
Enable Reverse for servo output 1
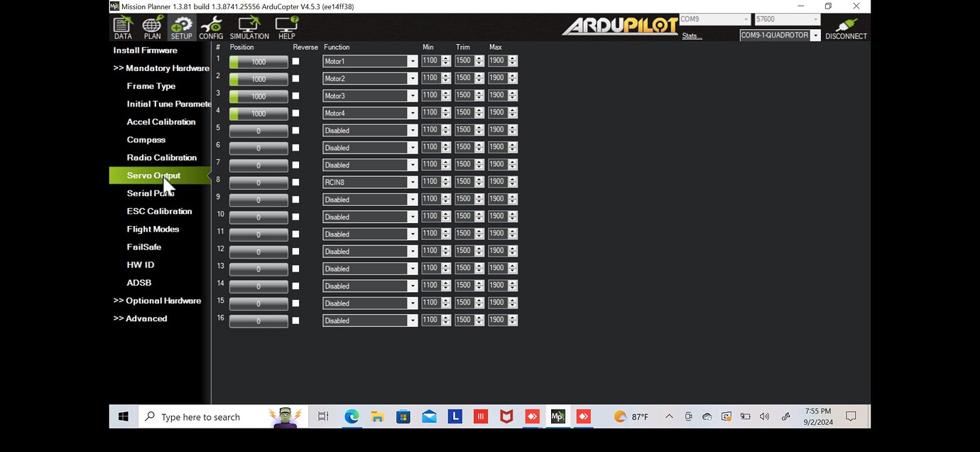click(295, 61)
